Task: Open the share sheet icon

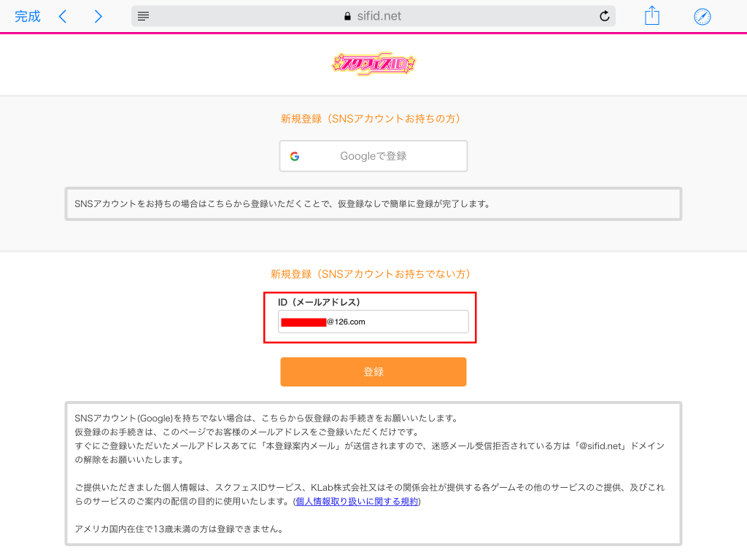Action: (x=652, y=16)
